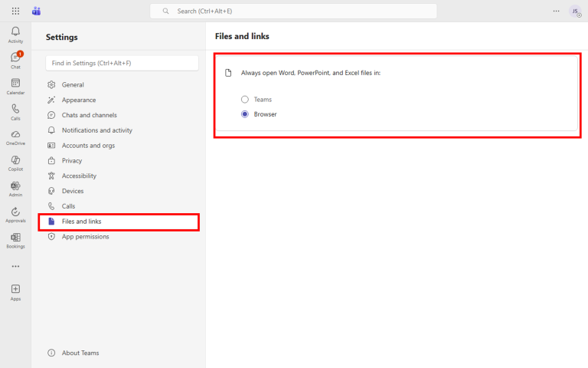Open Approvals app in sidebar

pyautogui.click(x=15, y=214)
